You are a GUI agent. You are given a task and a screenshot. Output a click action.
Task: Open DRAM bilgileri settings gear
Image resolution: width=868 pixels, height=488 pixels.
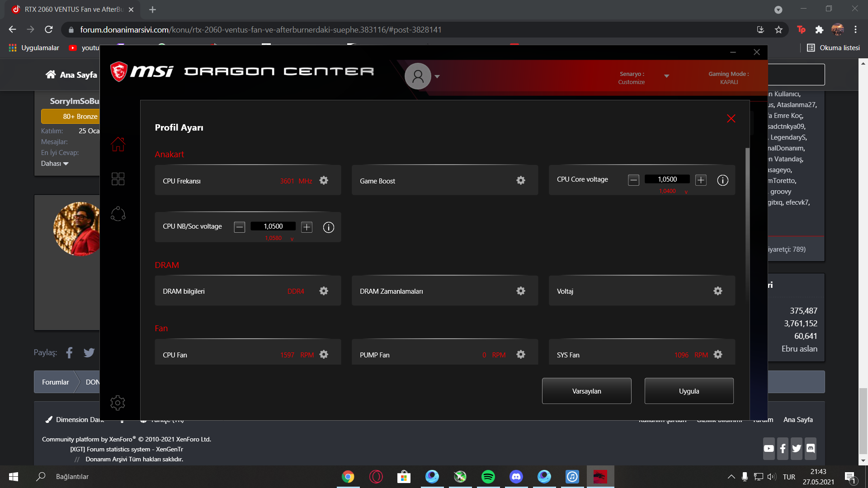pos(324,291)
